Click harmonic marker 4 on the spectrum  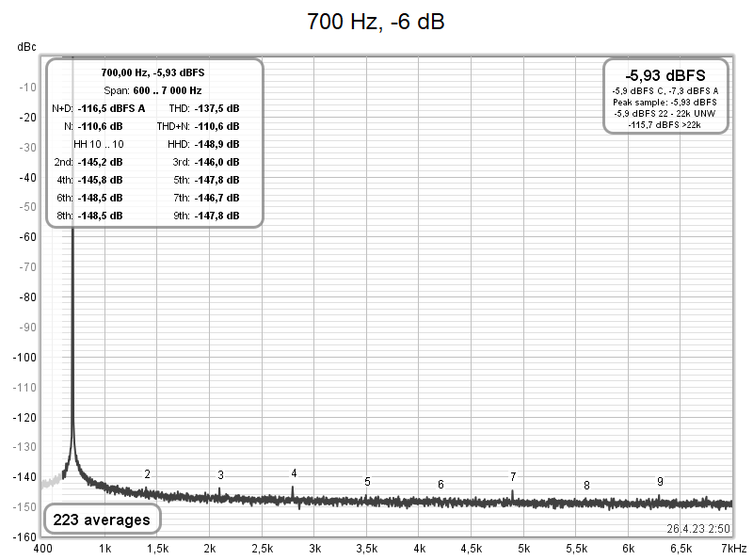pos(294,473)
